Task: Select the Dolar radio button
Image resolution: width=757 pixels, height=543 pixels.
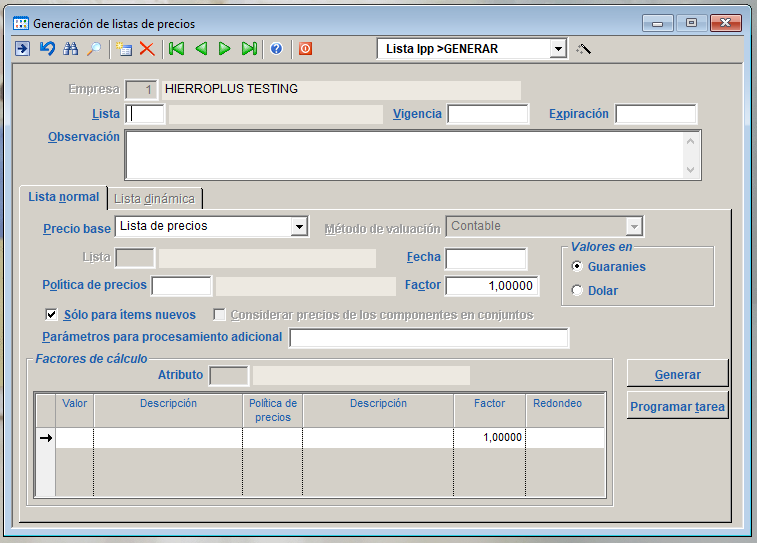Action: pos(576,291)
